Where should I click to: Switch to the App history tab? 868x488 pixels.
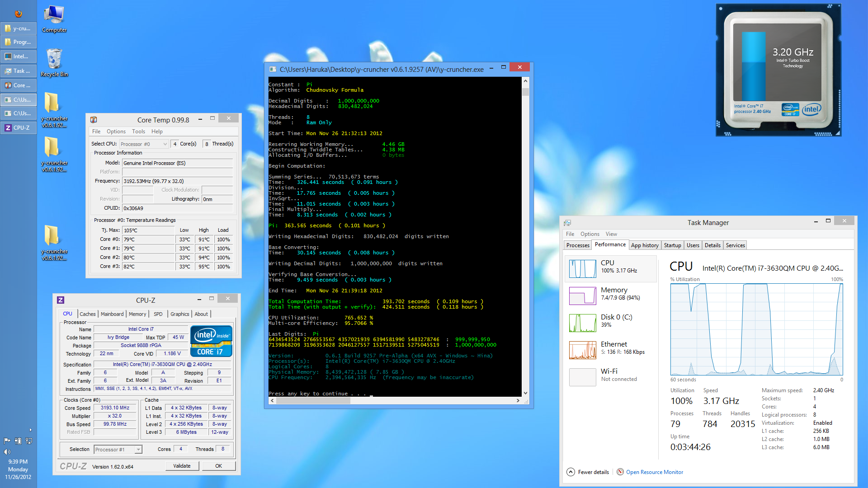click(x=644, y=245)
